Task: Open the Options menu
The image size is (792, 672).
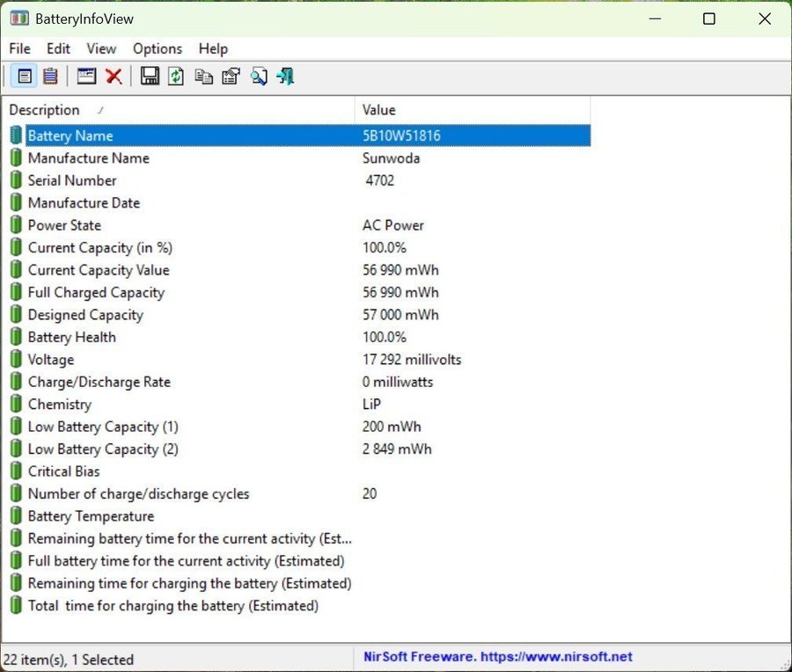Action: [x=158, y=48]
